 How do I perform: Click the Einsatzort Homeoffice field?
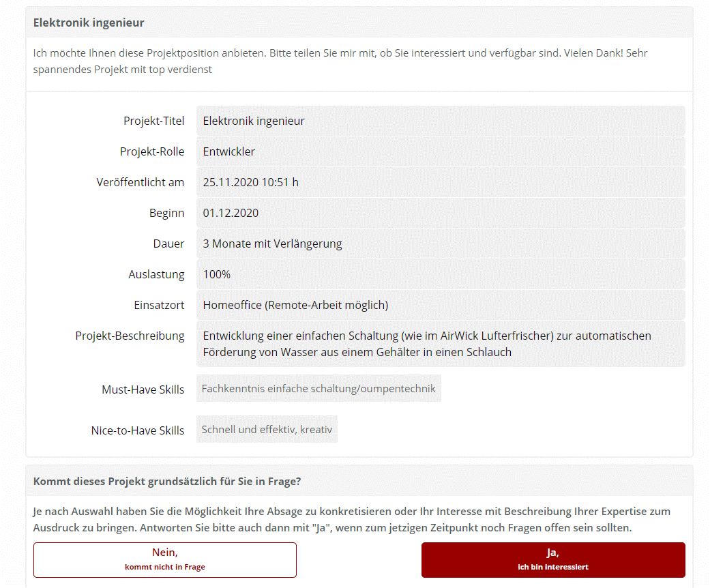440,305
